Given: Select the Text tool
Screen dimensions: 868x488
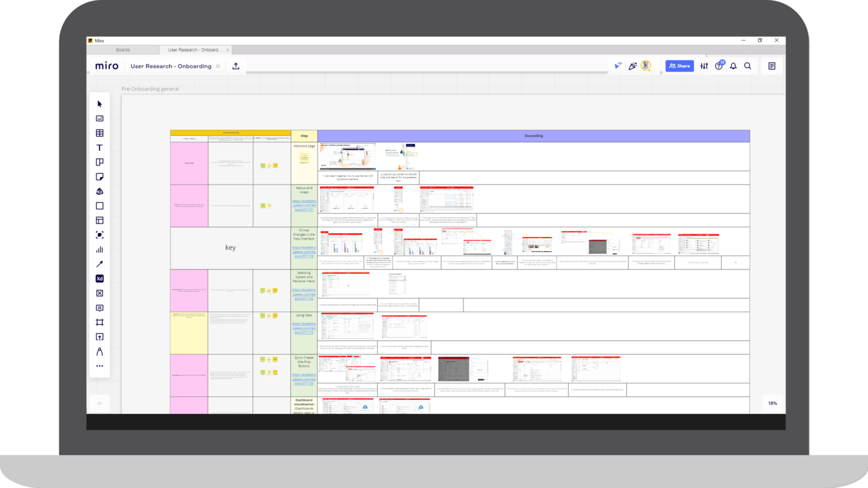Looking at the screenshot, I should pyautogui.click(x=100, y=147).
